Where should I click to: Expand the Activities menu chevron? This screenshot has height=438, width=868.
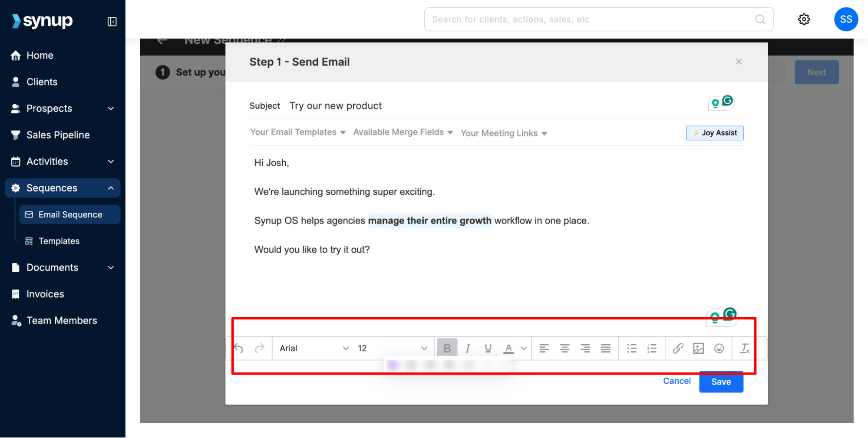111,161
